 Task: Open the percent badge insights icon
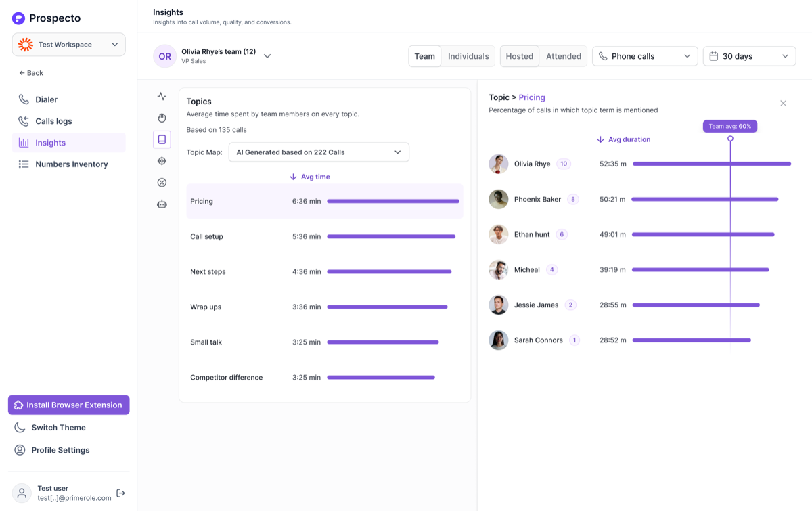tap(162, 183)
